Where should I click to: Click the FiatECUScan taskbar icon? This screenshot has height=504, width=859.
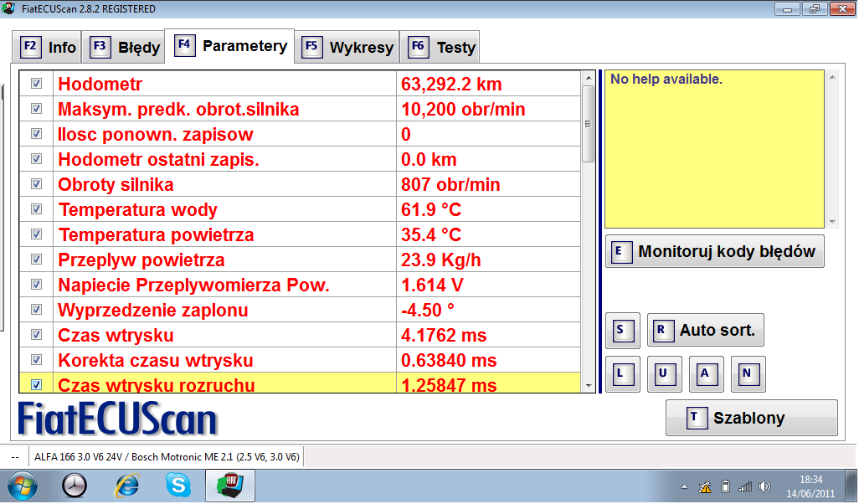click(x=230, y=486)
